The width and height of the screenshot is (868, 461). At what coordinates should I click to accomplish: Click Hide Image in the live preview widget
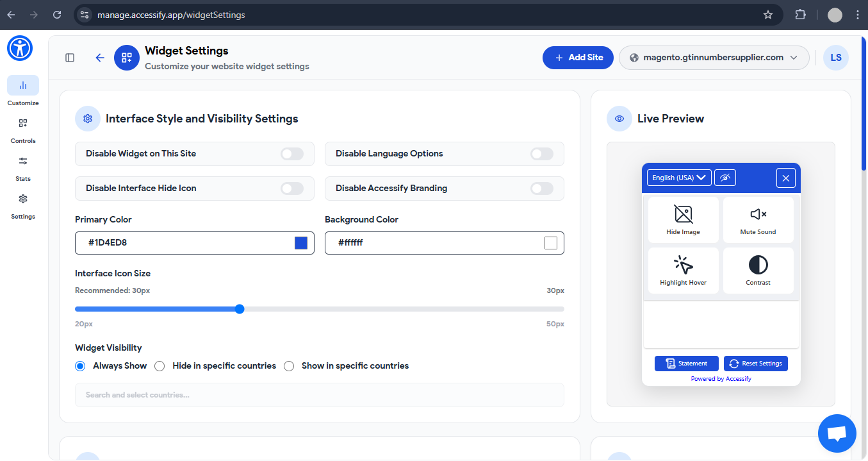[x=683, y=219]
